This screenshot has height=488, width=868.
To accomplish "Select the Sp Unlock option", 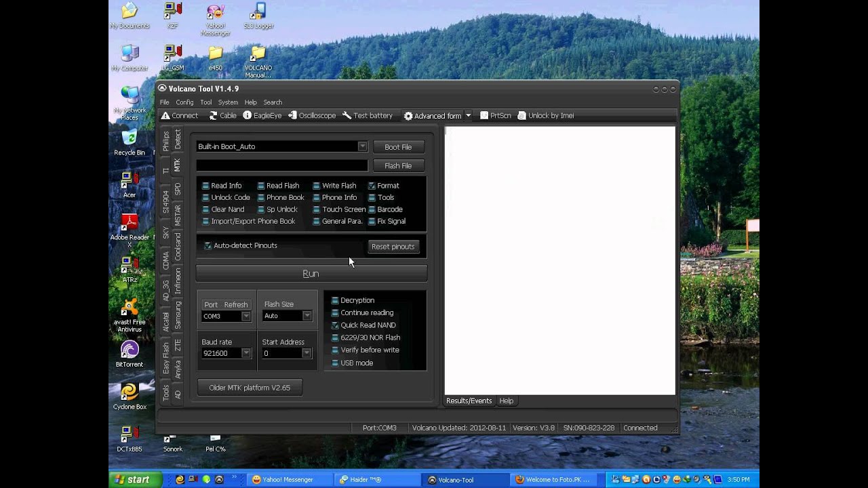I will (x=277, y=209).
